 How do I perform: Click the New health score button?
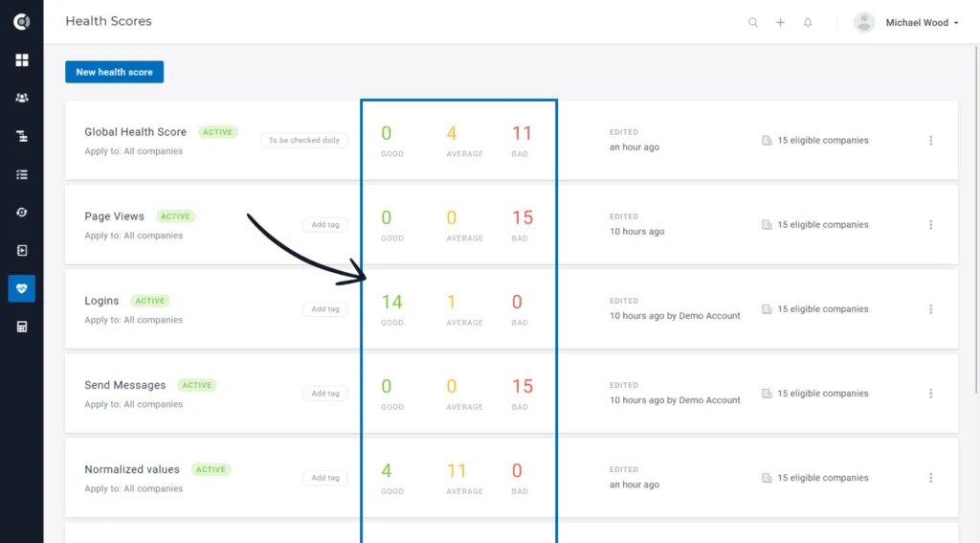click(115, 72)
